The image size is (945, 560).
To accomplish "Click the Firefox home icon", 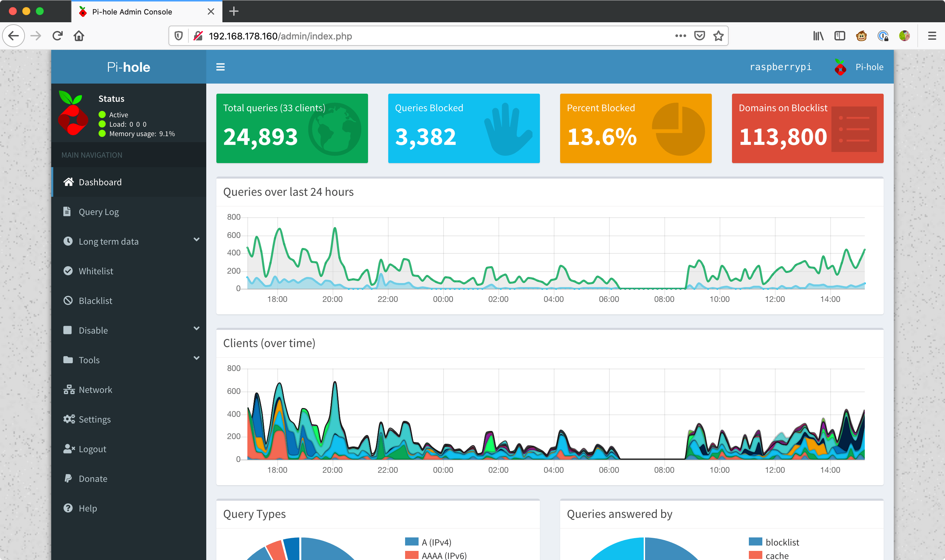I will coord(79,36).
